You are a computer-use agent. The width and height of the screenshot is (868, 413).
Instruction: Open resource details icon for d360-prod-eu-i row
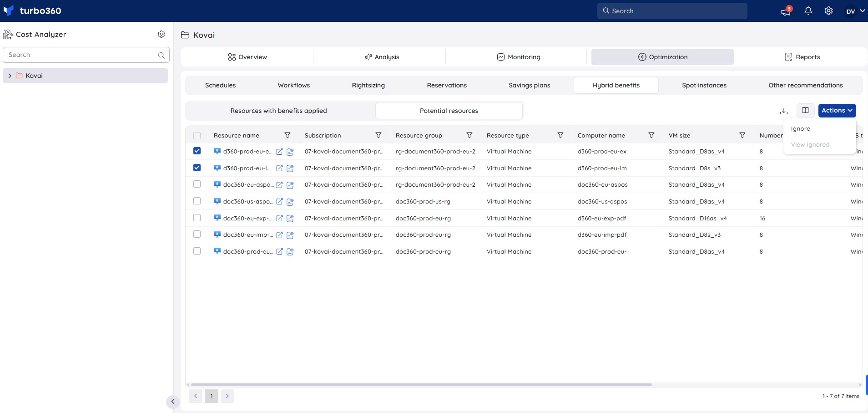pyautogui.click(x=290, y=168)
